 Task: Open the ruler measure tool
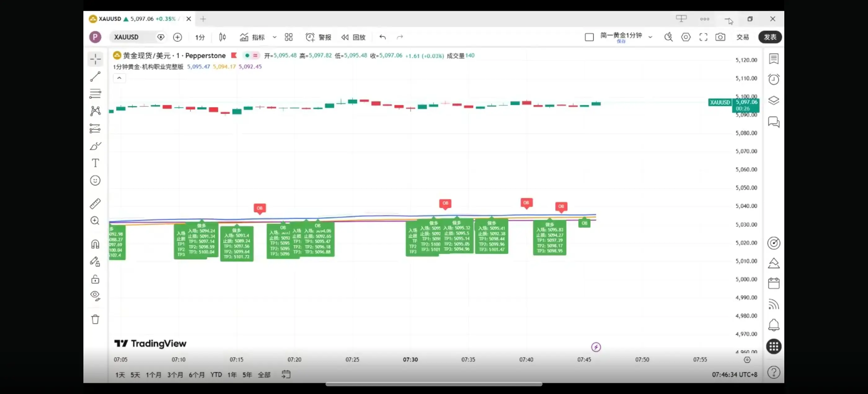(x=95, y=204)
